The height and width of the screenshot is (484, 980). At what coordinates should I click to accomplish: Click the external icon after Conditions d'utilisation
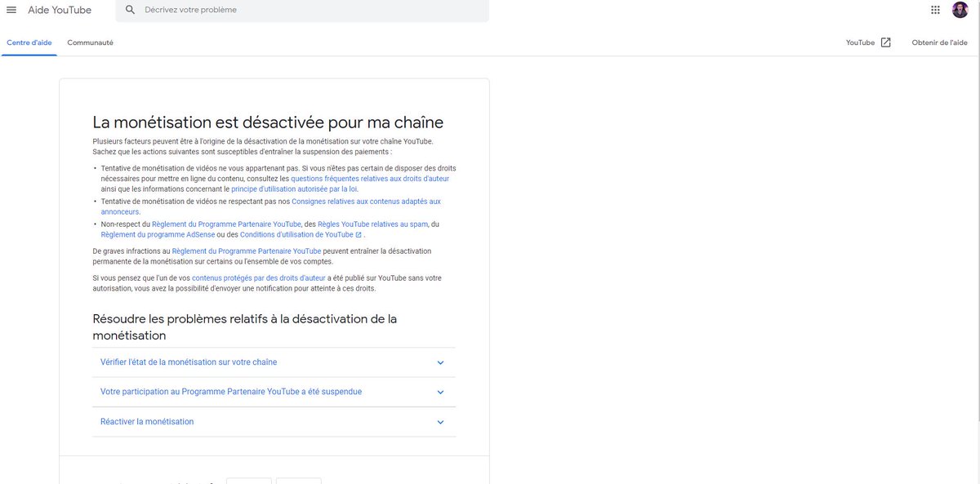tap(359, 235)
